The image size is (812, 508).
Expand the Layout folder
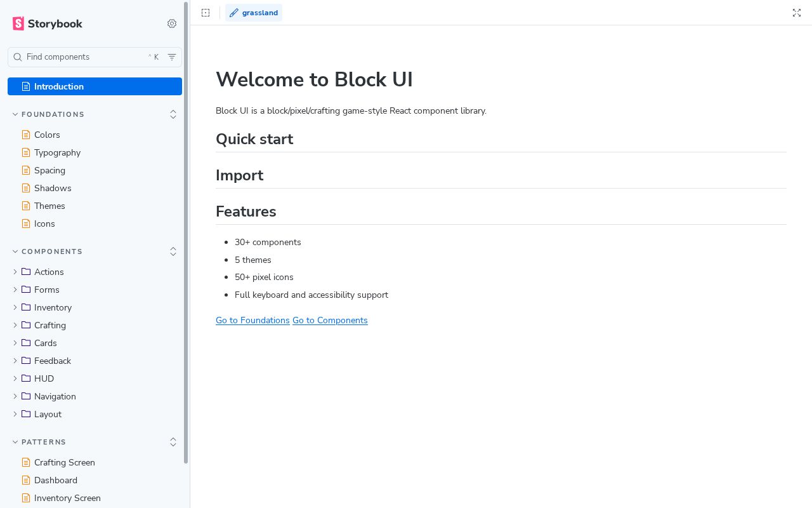coord(95,414)
